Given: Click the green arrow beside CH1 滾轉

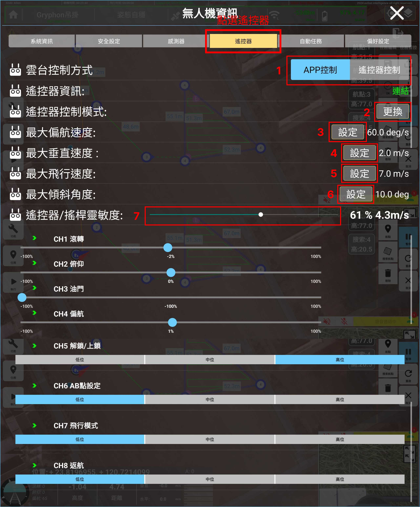Looking at the screenshot, I should [34, 238].
